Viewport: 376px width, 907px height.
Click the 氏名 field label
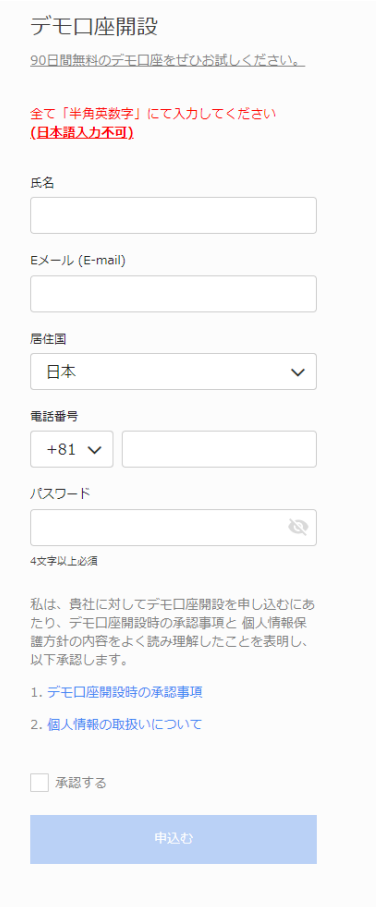42,183
